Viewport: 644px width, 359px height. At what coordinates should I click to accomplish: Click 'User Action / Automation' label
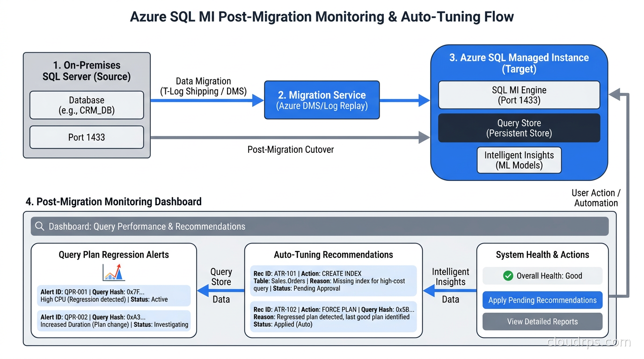(596, 198)
